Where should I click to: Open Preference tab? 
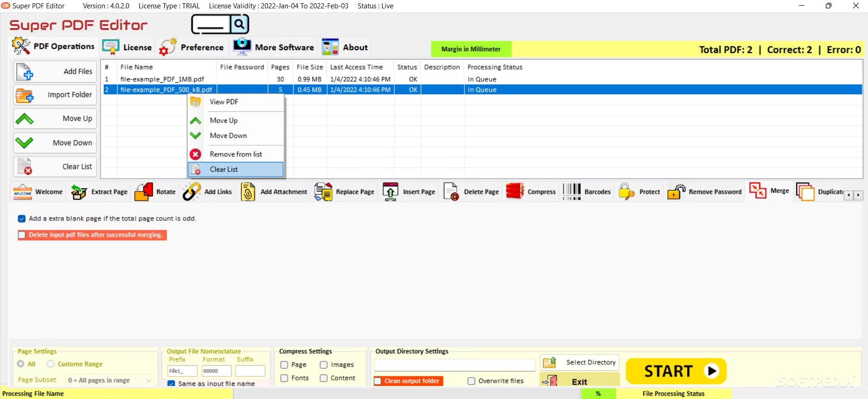(x=191, y=47)
